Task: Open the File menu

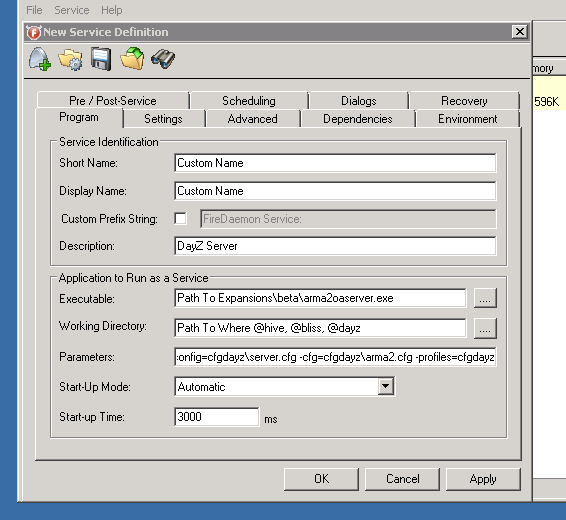Action: [34, 10]
